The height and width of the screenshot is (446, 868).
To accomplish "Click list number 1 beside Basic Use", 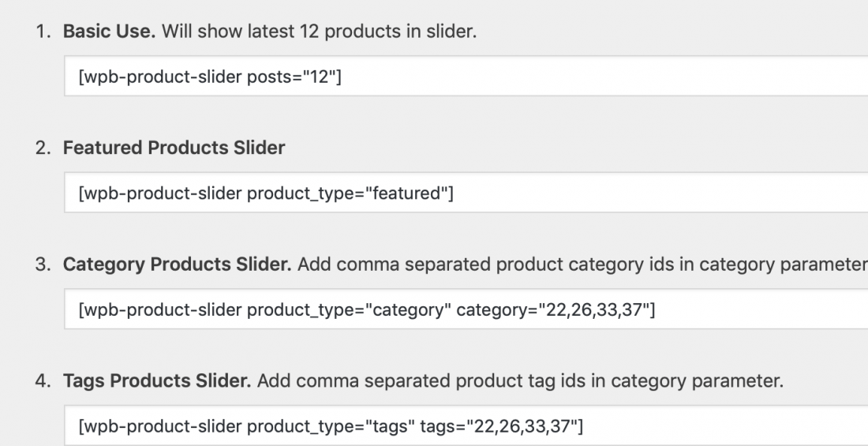I will (x=43, y=32).
